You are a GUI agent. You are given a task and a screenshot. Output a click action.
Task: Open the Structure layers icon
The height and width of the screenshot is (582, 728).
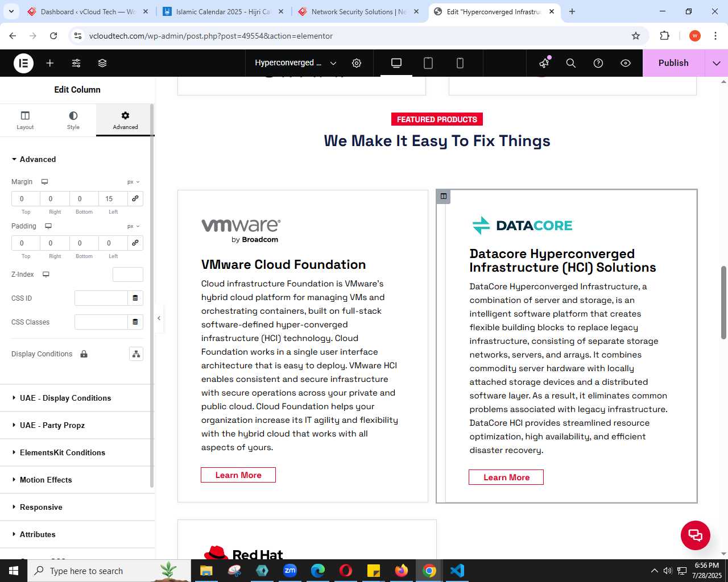102,63
